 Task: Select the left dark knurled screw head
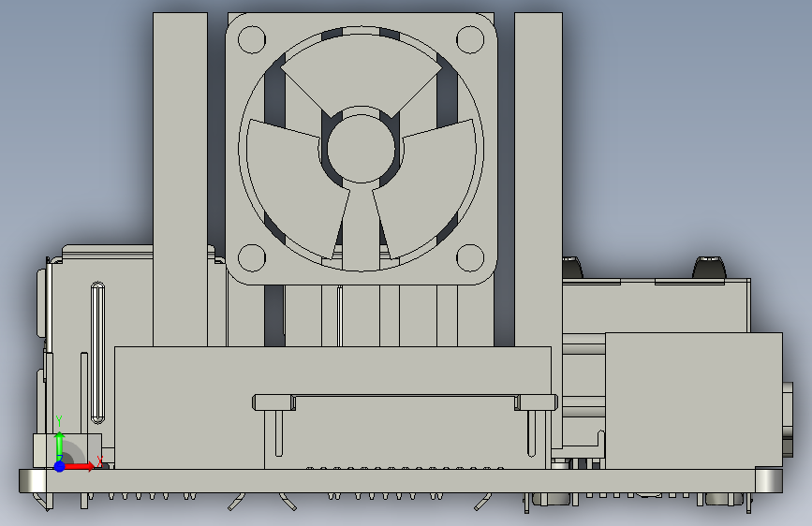[573, 267]
